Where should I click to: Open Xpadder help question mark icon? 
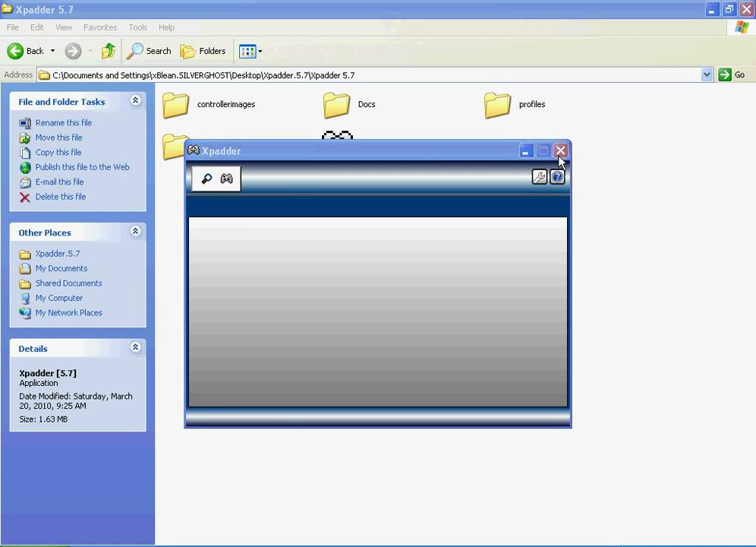coord(557,177)
